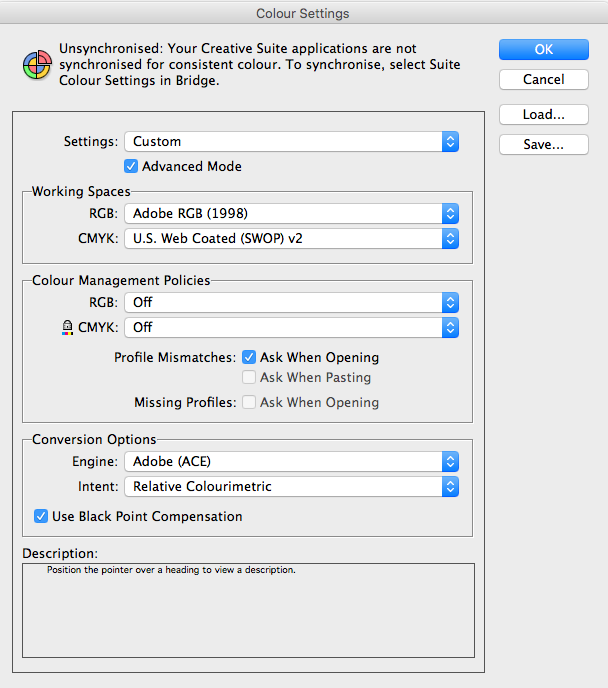Click the Description text box
The image size is (608, 688).
[x=248, y=610]
